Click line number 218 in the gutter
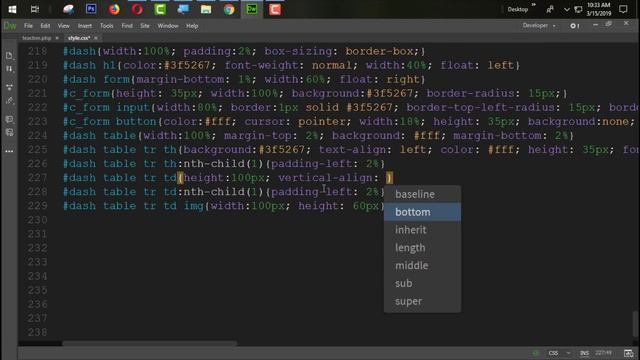The width and height of the screenshot is (640, 360). tap(38, 51)
